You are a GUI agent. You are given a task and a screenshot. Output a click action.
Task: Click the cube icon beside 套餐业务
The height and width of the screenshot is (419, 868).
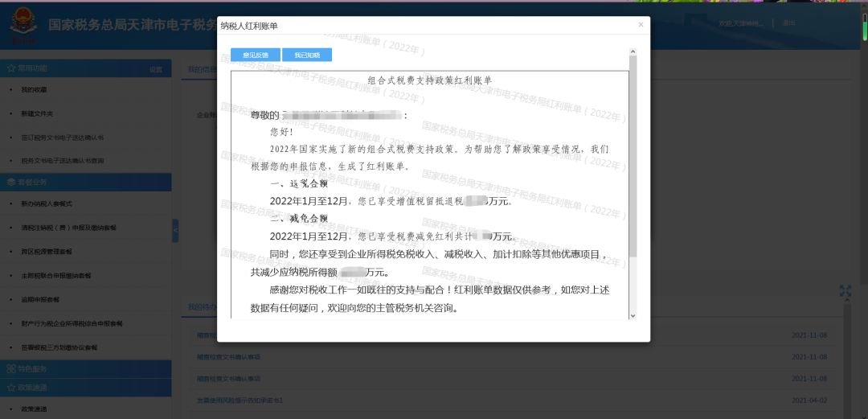[x=10, y=183]
